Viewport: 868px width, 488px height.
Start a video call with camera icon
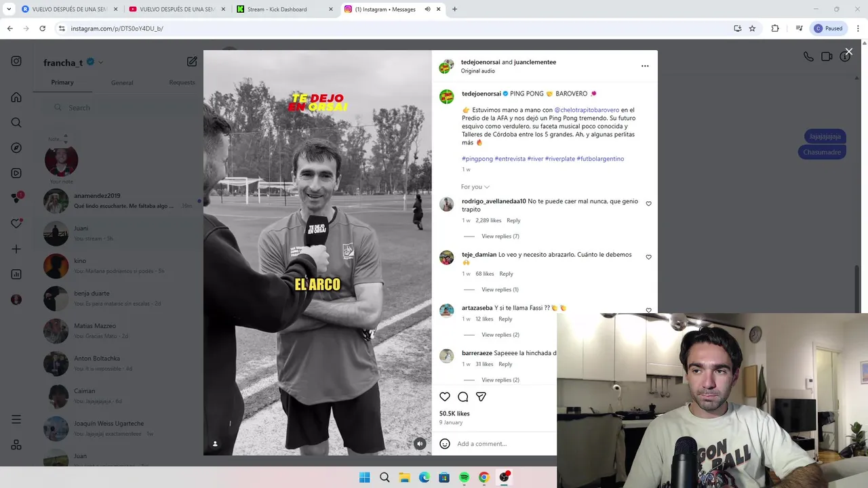[x=827, y=57]
